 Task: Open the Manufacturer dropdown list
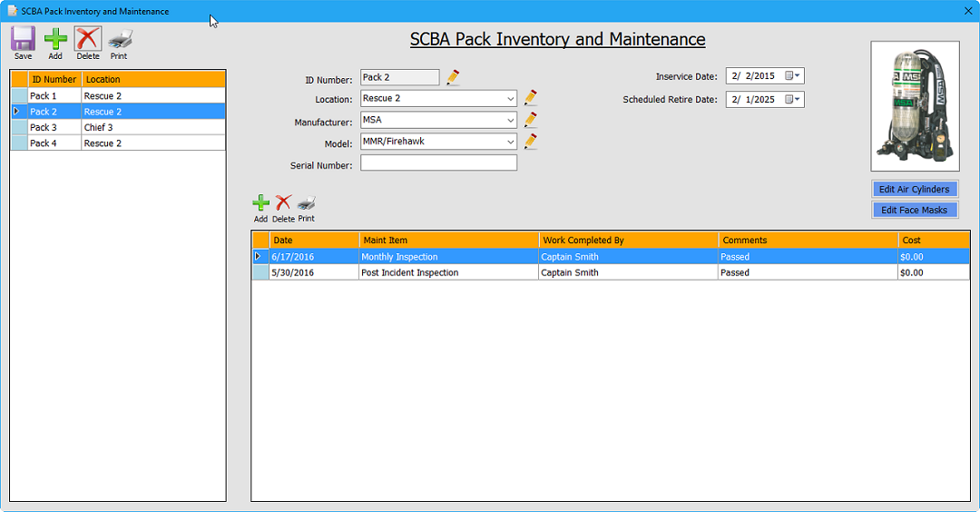tap(511, 120)
